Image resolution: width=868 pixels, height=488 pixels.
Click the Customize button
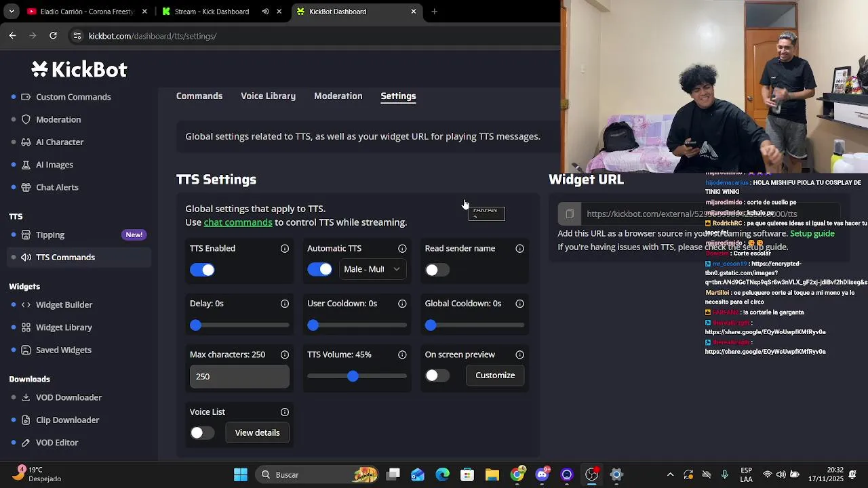(x=495, y=375)
